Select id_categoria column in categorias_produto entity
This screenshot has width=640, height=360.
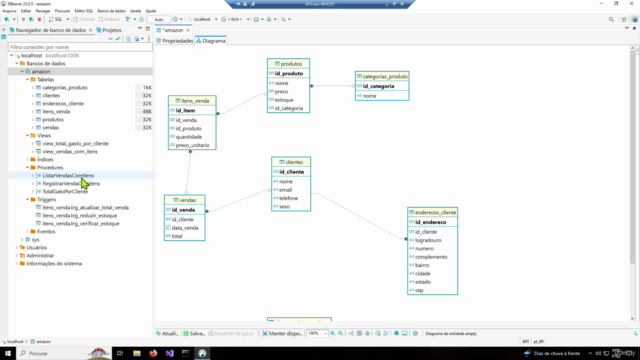click(378, 86)
